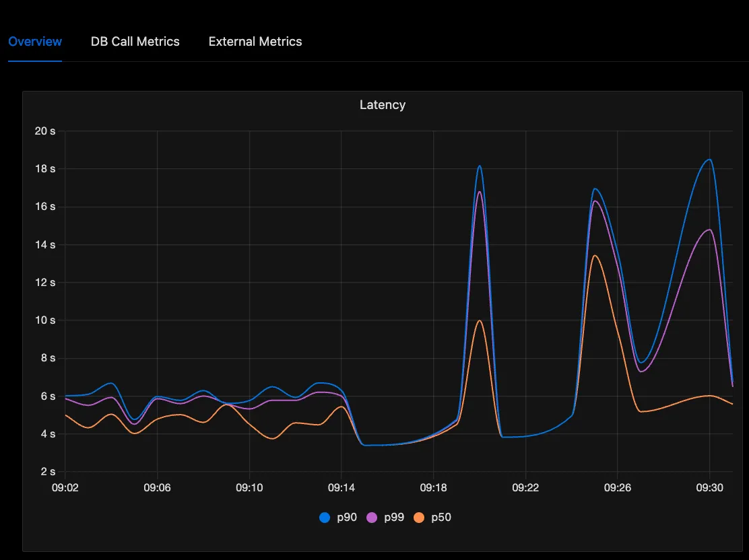This screenshot has width=749, height=560.
Task: Click the p99 peak near 09:30
Action: [x=709, y=230]
